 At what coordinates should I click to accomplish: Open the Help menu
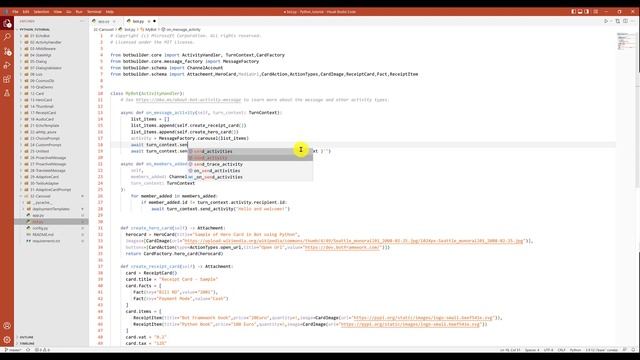[110, 12]
